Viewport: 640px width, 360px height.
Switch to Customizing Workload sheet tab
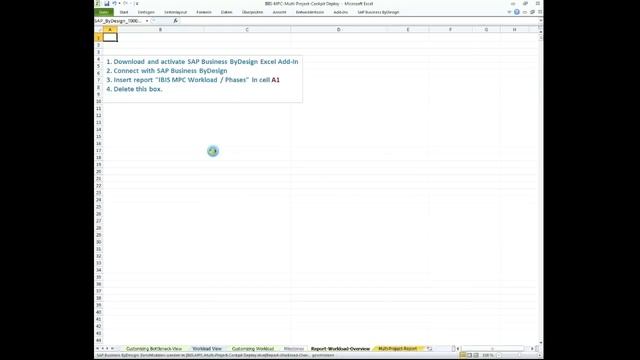(x=253, y=349)
